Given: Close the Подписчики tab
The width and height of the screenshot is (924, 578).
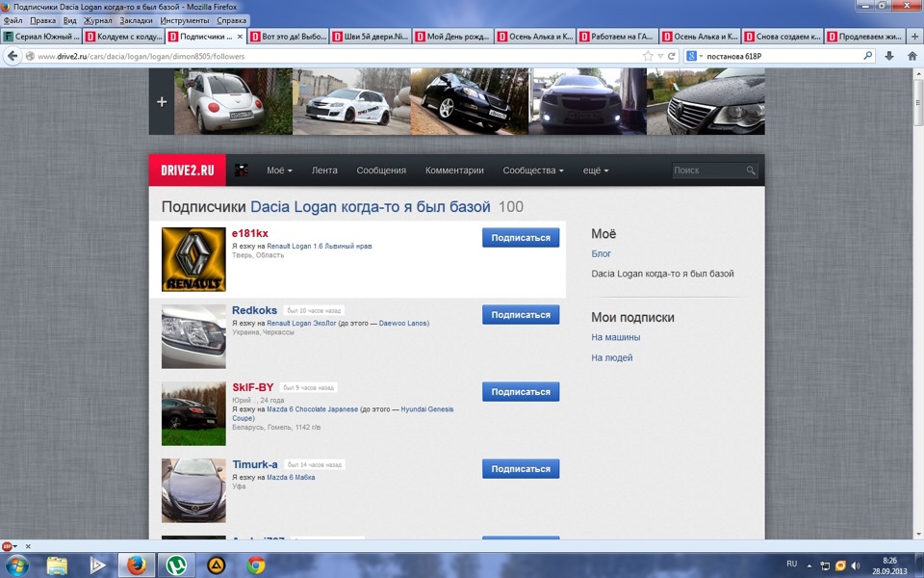Looking at the screenshot, I should coord(240,37).
